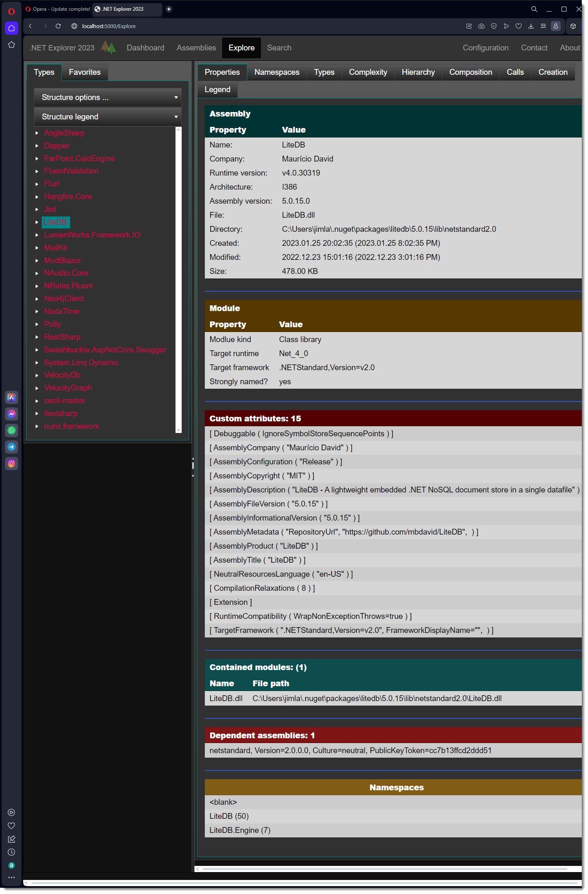Image resolution: width=588 pixels, height=894 pixels.
Task: Click the .NET Explorer tree logo
Action: pyautogui.click(x=109, y=48)
